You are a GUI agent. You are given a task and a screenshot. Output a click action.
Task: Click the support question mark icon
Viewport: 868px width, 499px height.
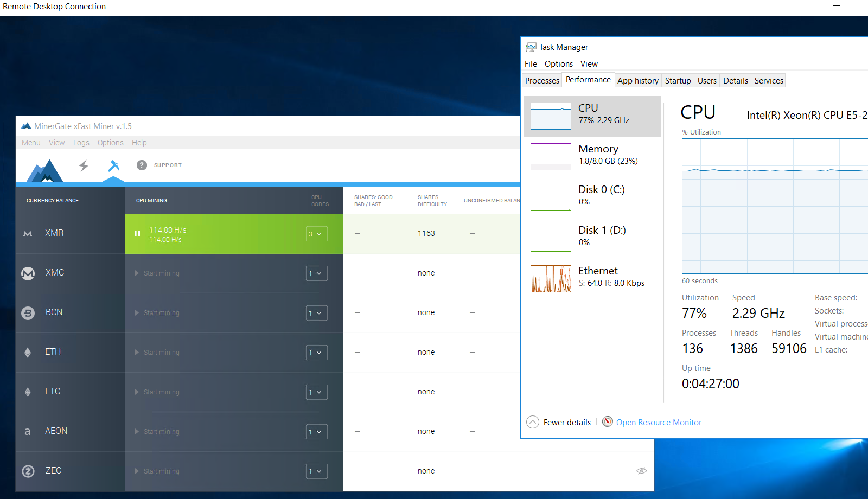pyautogui.click(x=142, y=165)
